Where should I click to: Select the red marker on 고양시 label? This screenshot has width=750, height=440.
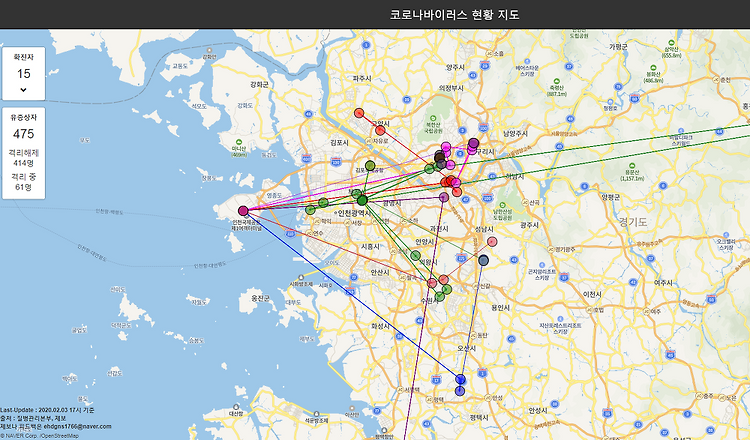[x=380, y=131]
